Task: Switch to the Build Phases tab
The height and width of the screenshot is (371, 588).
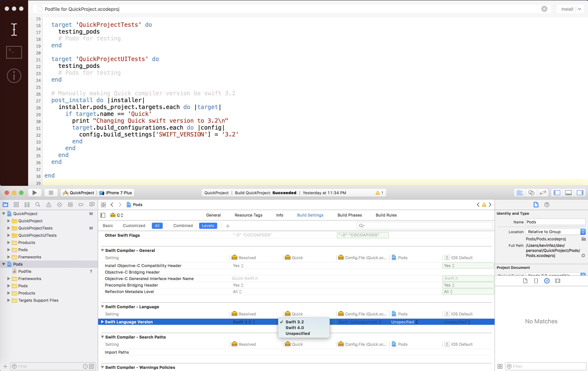Action: tap(350, 215)
